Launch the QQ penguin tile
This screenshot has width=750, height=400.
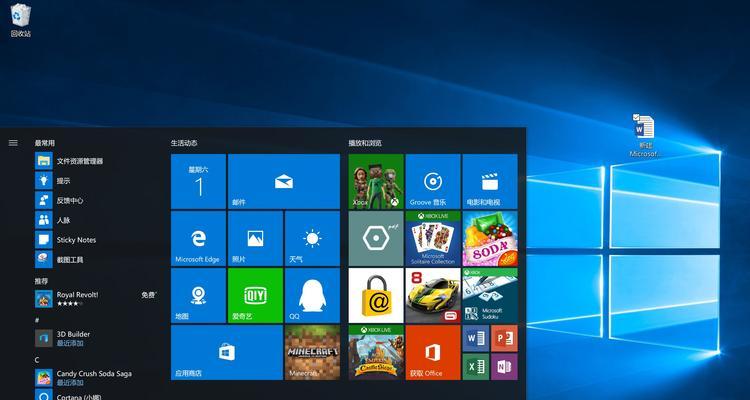(x=312, y=295)
